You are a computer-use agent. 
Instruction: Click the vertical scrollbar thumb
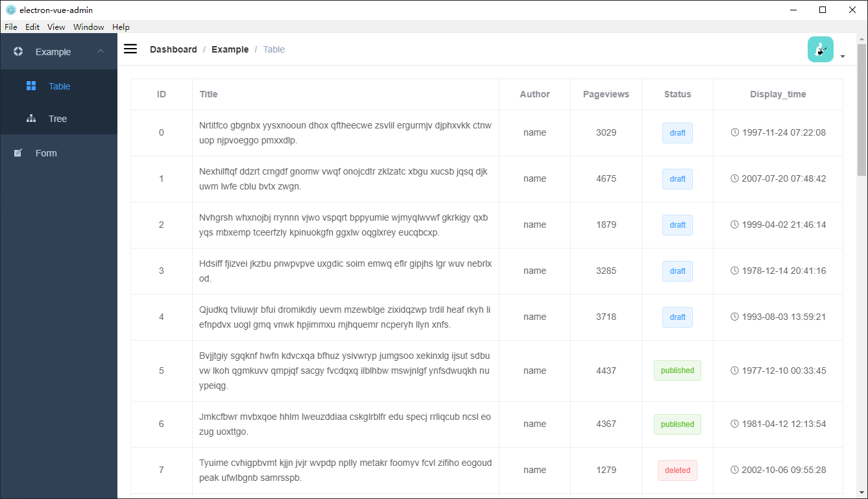[x=862, y=110]
